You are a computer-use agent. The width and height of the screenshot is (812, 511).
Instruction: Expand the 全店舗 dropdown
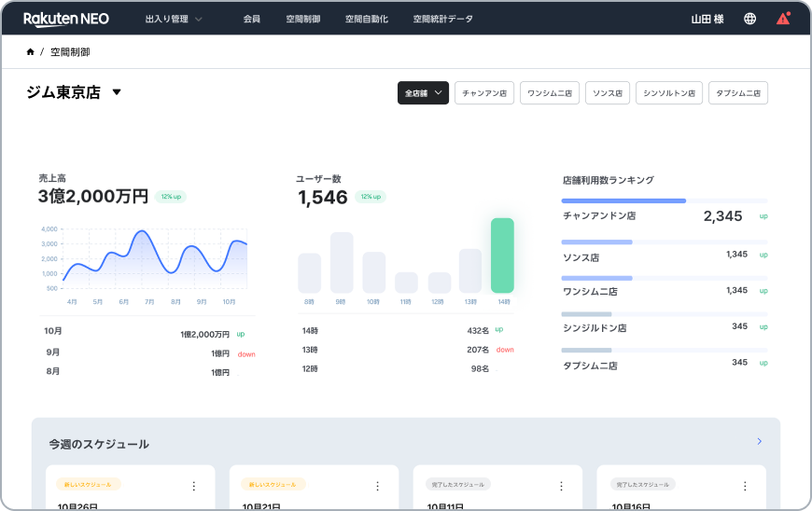[x=423, y=93]
